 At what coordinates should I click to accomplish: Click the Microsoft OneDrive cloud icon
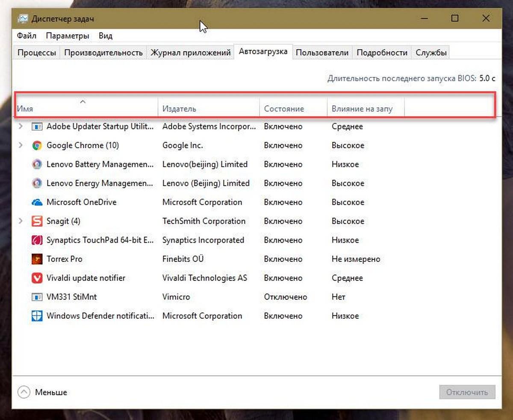[37, 202]
